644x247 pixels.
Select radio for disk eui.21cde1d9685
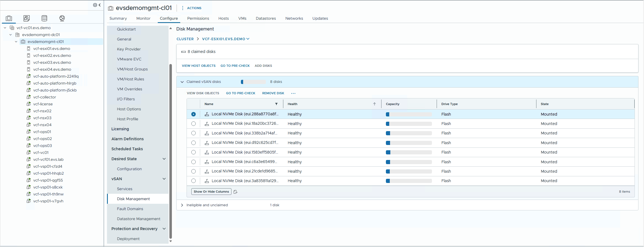194,171
